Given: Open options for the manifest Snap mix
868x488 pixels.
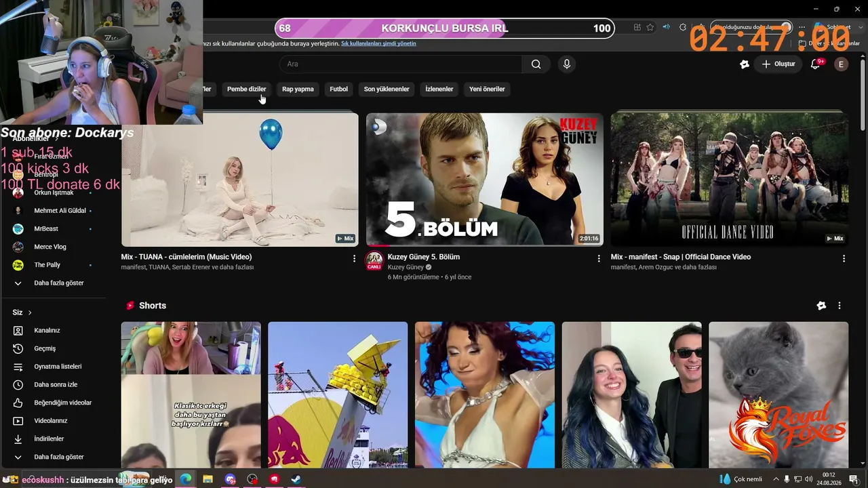Looking at the screenshot, I should (x=844, y=258).
